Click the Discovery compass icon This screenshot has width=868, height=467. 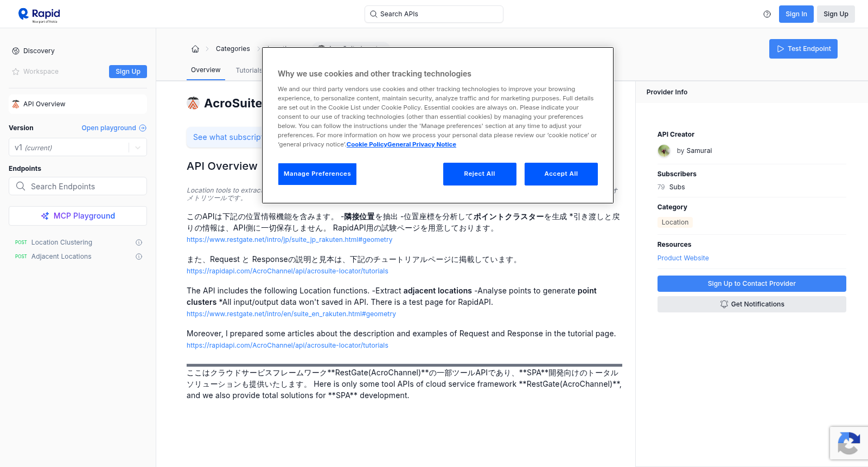[16, 51]
